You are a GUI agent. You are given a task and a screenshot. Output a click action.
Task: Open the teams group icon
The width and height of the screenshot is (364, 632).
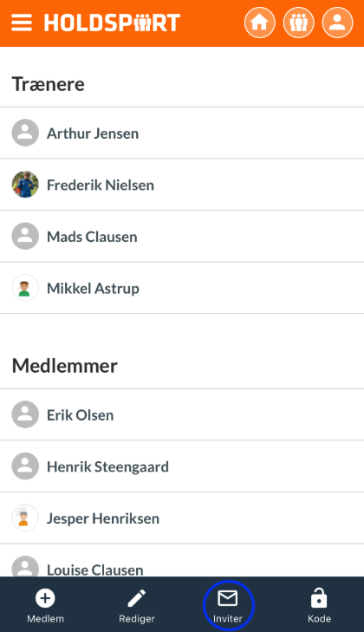[298, 23]
